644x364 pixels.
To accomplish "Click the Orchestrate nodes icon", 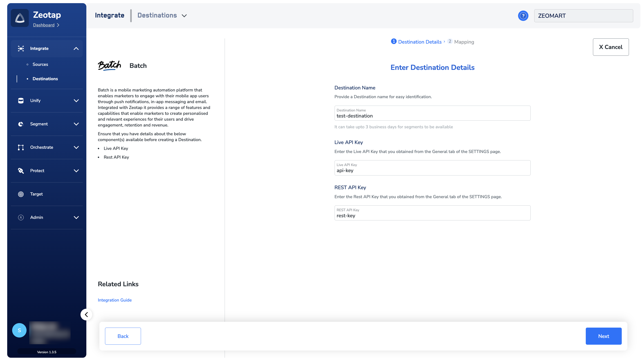I will 21,147.
